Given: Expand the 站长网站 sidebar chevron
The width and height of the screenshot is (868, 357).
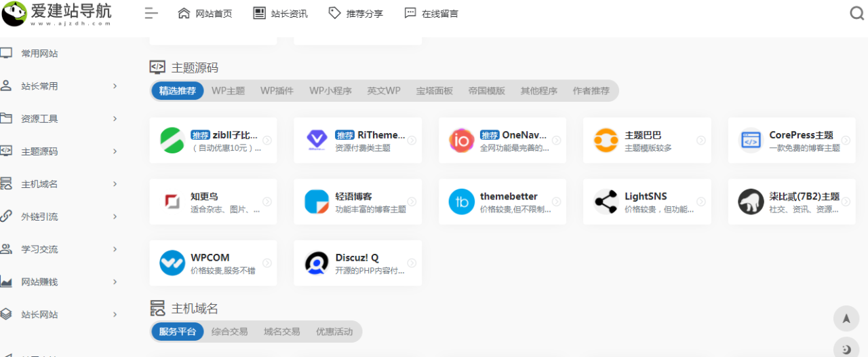Looking at the screenshot, I should click(115, 314).
